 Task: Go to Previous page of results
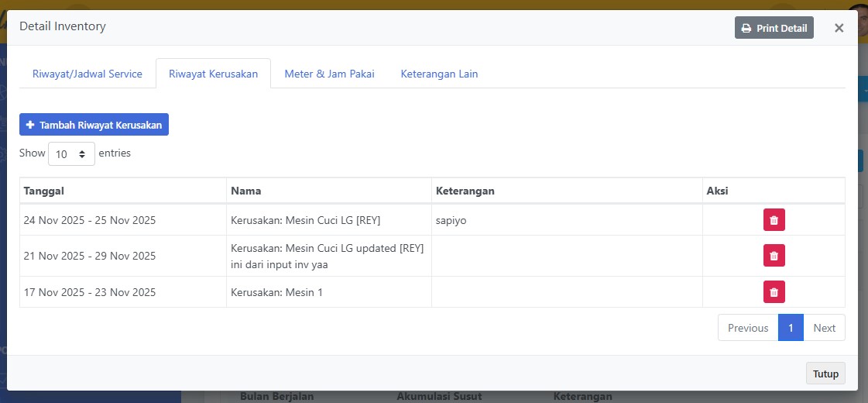(747, 328)
